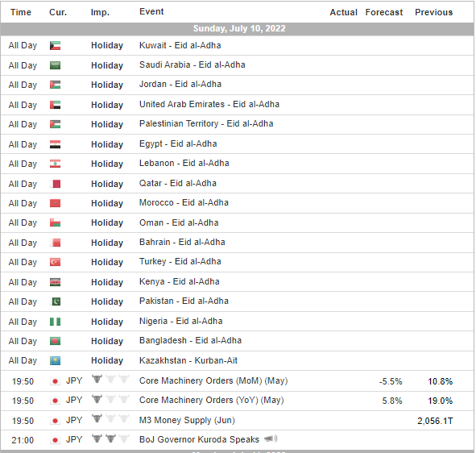Click the 2,056.1T previous value
Image resolution: width=476 pixels, height=453 pixels.
coord(435,421)
